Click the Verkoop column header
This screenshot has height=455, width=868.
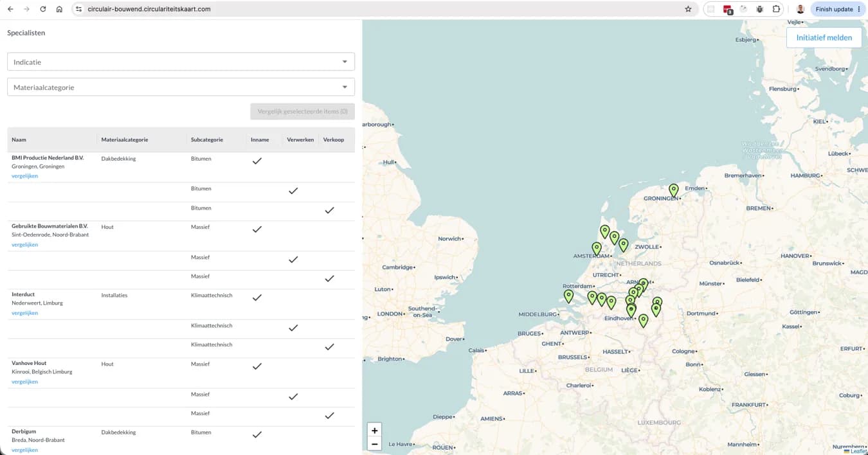[x=334, y=139]
